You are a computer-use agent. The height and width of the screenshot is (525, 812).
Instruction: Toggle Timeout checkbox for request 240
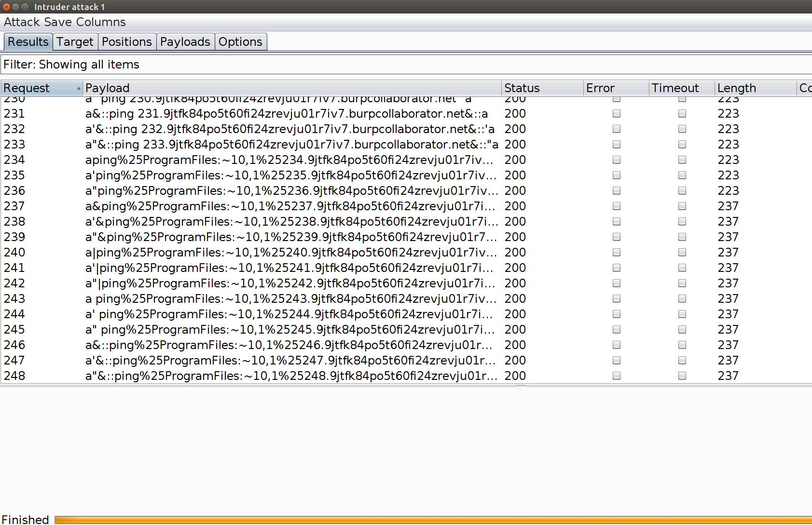pos(682,252)
